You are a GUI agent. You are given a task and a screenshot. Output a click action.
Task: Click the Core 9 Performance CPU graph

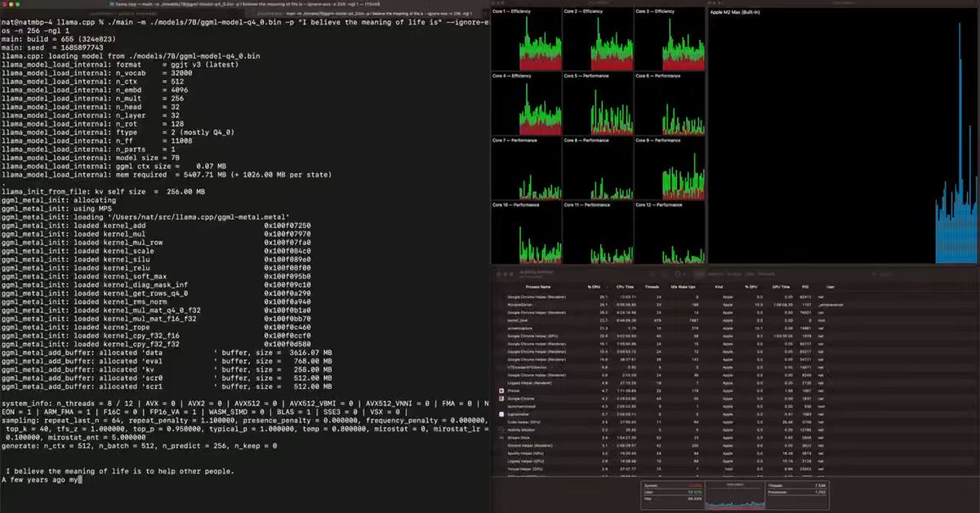coord(670,167)
